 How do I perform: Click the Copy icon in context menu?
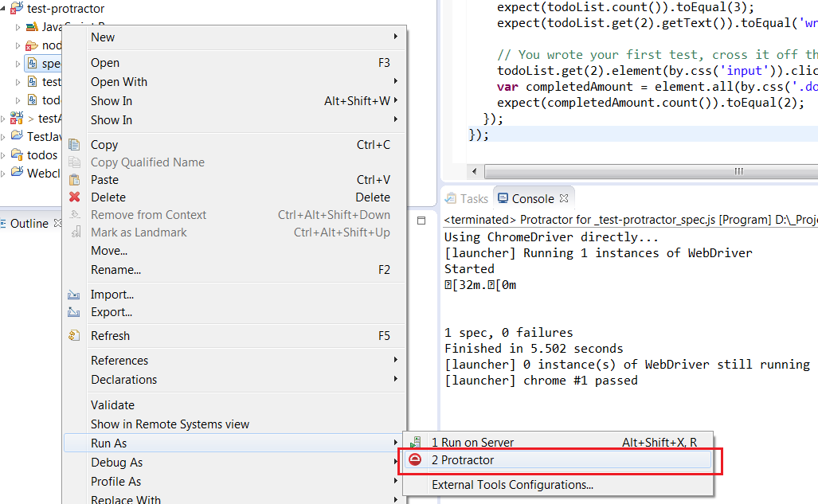tap(75, 145)
